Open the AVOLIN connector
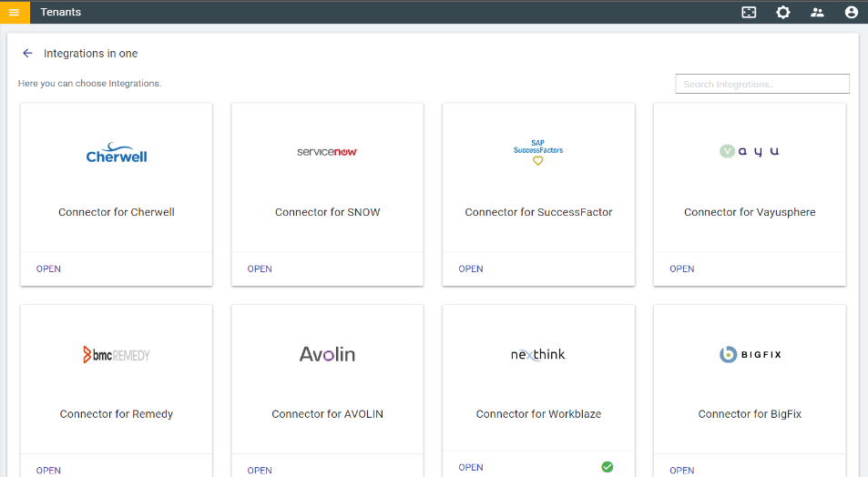868x477 pixels. pos(260,471)
